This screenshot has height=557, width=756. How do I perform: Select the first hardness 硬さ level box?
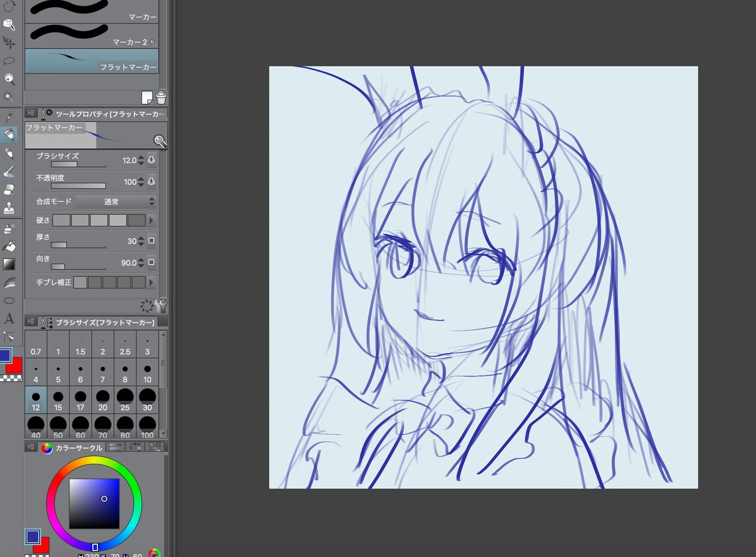[x=61, y=220]
